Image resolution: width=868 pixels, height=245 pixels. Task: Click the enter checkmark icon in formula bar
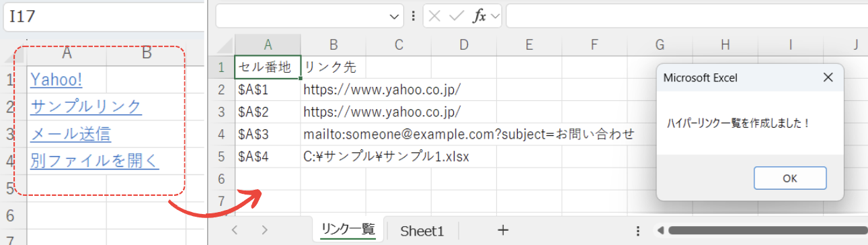point(457,17)
